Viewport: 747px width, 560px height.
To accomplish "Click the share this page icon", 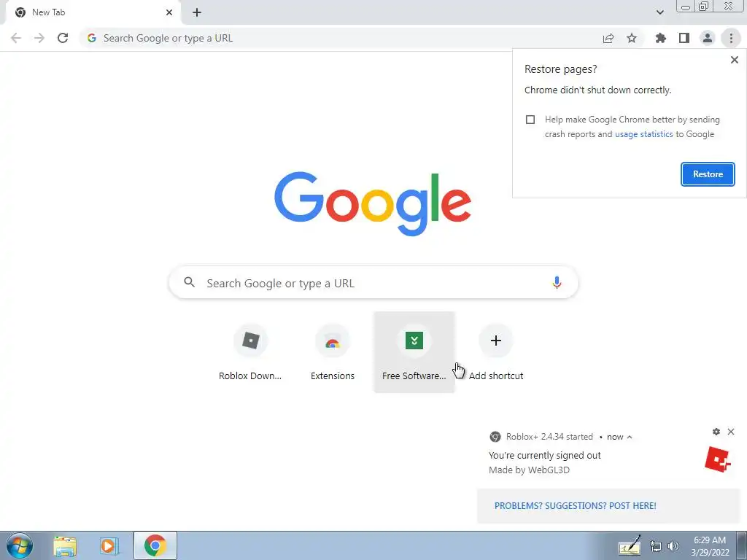I will [x=608, y=38].
